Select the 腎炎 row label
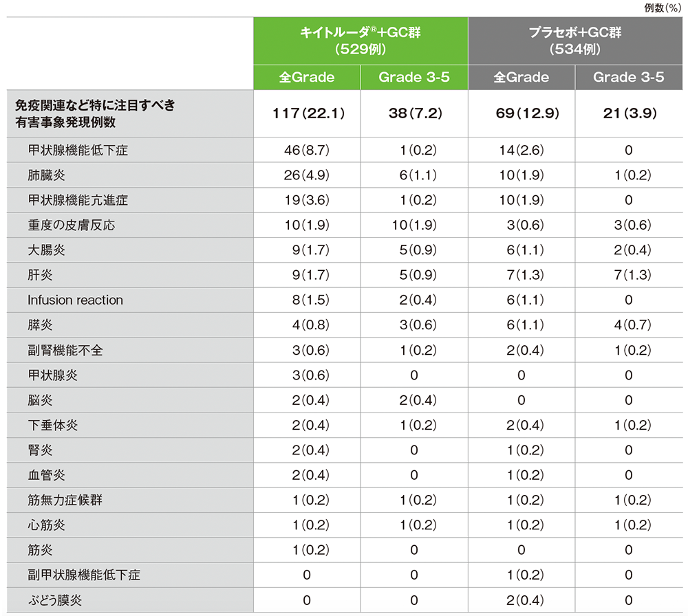This screenshot has height=616, width=688. click(x=41, y=450)
